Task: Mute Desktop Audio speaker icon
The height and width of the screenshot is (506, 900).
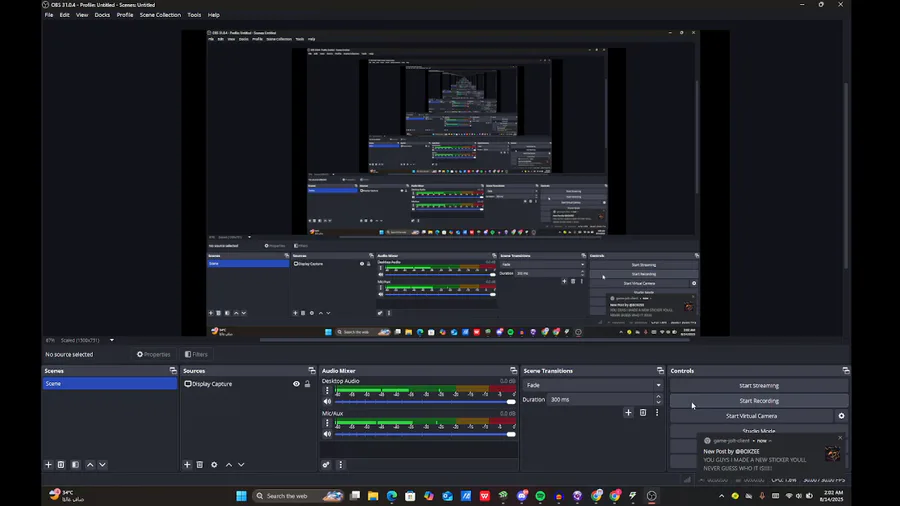Action: tap(327, 402)
